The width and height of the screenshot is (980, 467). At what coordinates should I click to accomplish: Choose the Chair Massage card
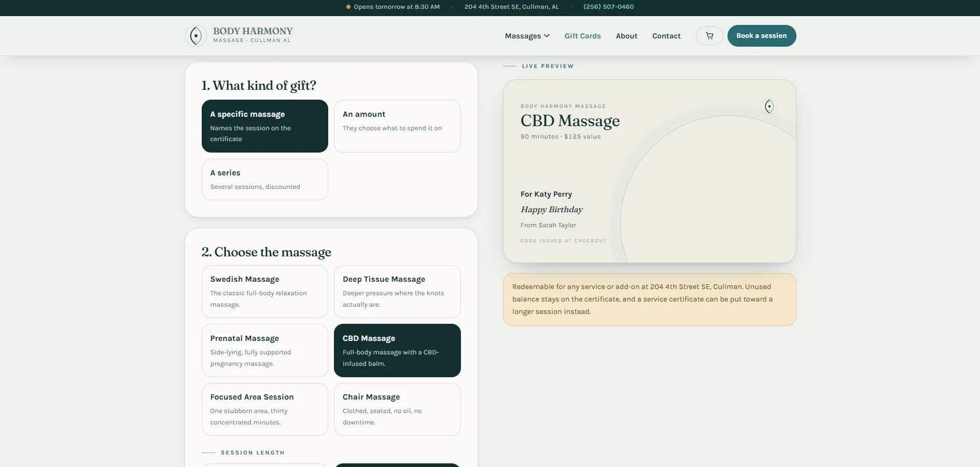tap(397, 409)
